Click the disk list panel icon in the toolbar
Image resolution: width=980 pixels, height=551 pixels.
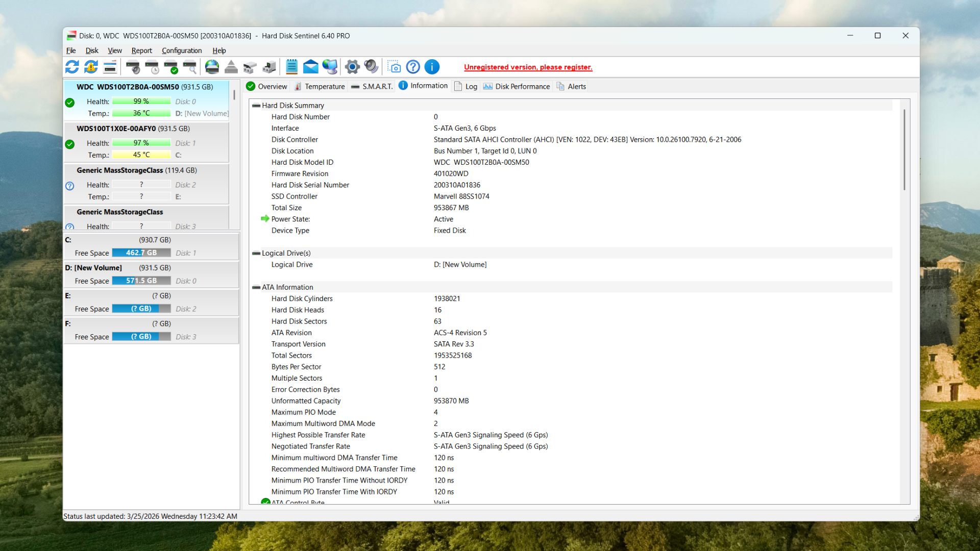tap(110, 67)
